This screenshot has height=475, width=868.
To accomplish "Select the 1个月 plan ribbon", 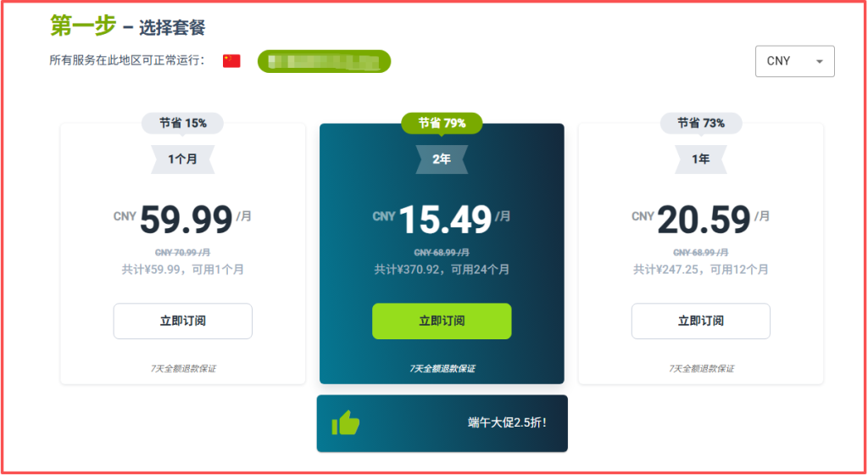I will click(183, 159).
